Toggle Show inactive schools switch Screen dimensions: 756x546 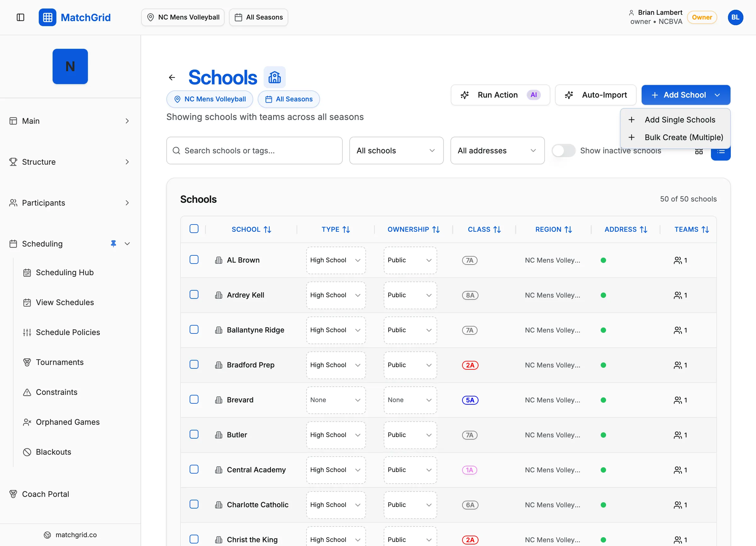coord(563,151)
